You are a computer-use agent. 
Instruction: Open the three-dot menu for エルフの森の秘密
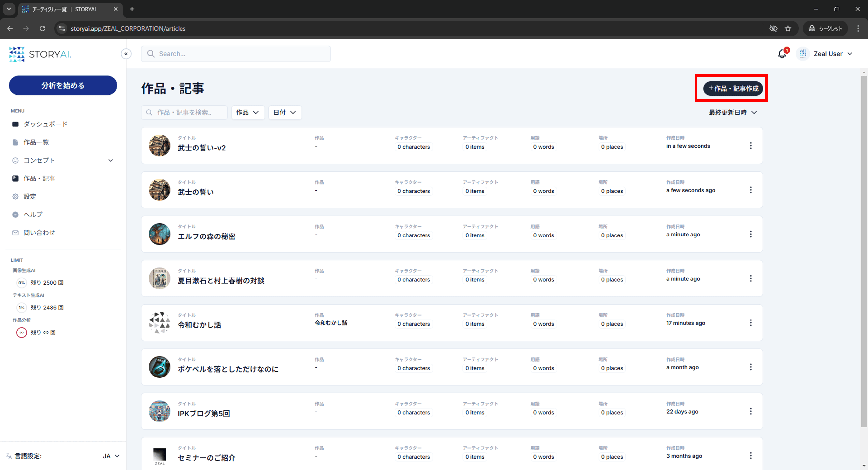pyautogui.click(x=751, y=234)
